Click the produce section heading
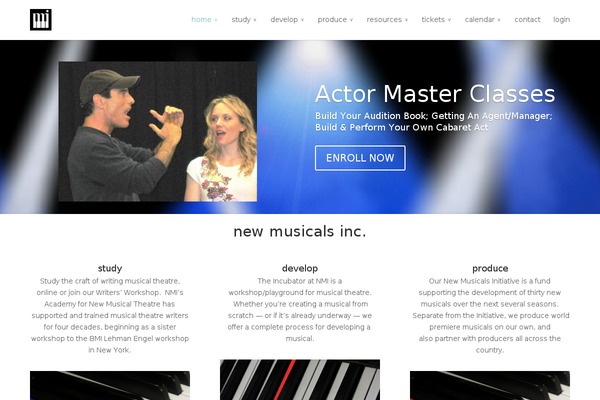Screen dimensions: 600x400 pos(490,268)
